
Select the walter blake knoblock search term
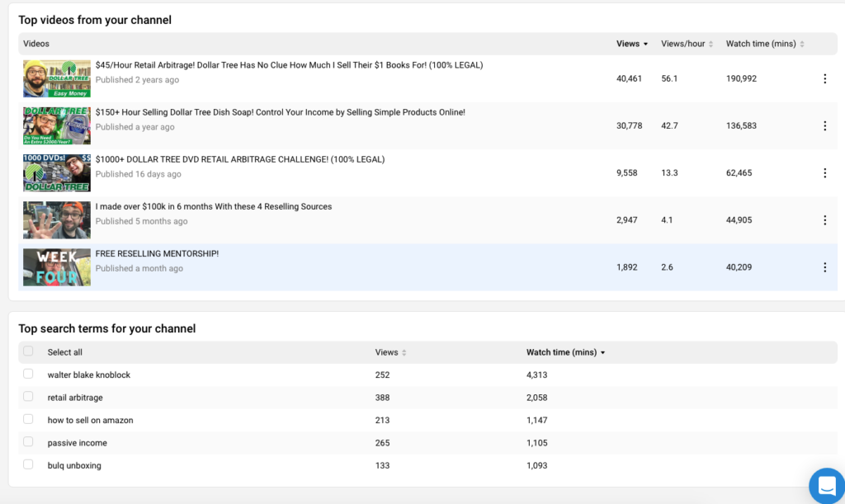pyautogui.click(x=89, y=374)
